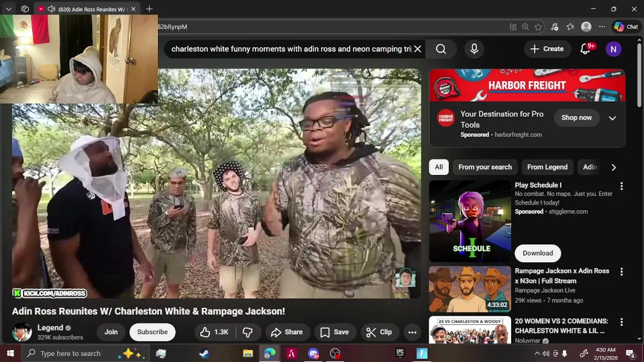Save video to a playlist
644x362 pixels.
click(x=335, y=332)
